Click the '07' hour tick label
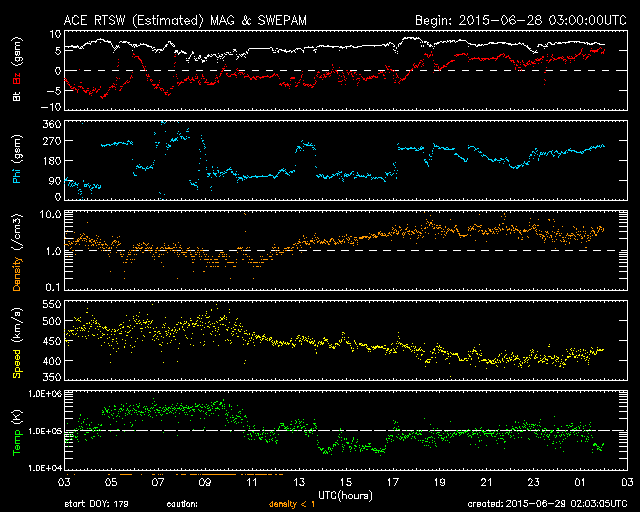 pyautogui.click(x=158, y=483)
